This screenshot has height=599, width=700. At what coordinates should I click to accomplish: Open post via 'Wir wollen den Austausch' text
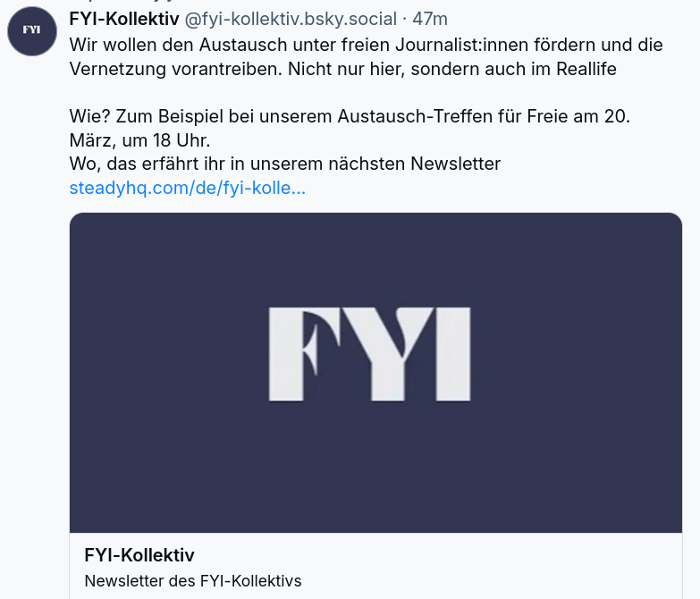178,45
